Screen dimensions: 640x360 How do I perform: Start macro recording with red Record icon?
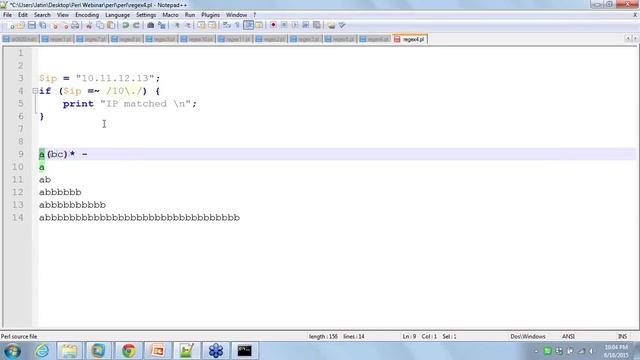click(273, 25)
